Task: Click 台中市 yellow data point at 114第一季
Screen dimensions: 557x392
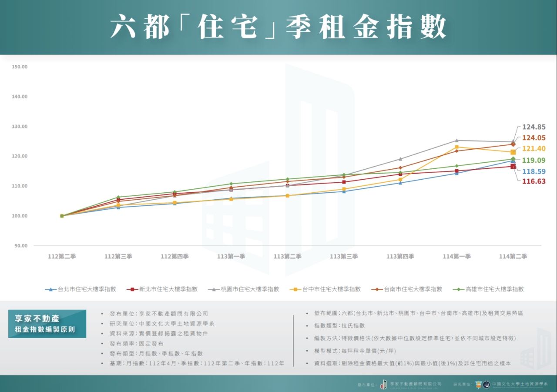Action: 456,147
